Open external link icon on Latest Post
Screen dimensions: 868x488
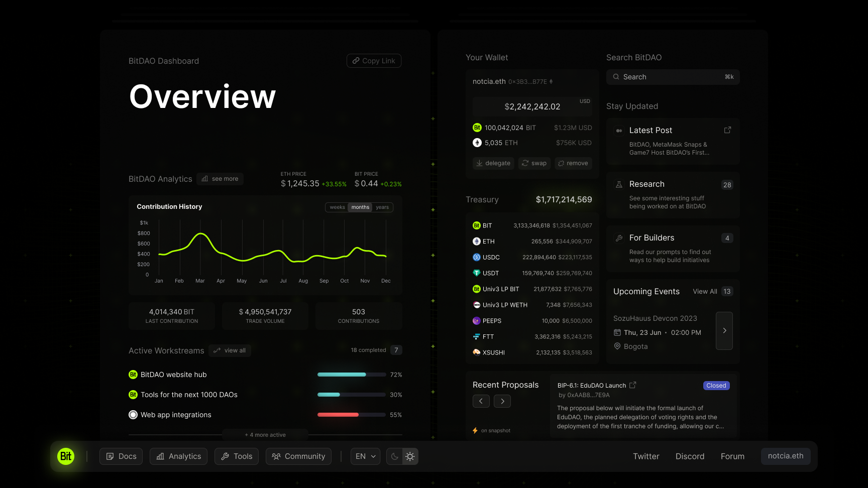[727, 130]
